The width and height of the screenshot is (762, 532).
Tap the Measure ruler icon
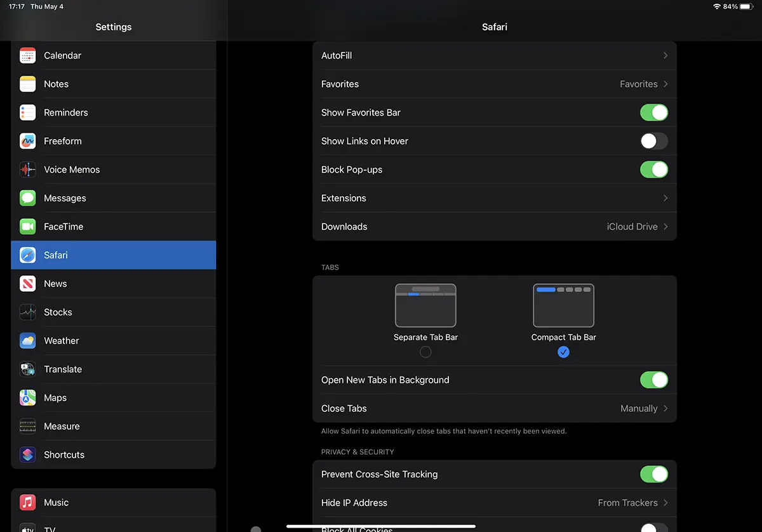coord(27,427)
